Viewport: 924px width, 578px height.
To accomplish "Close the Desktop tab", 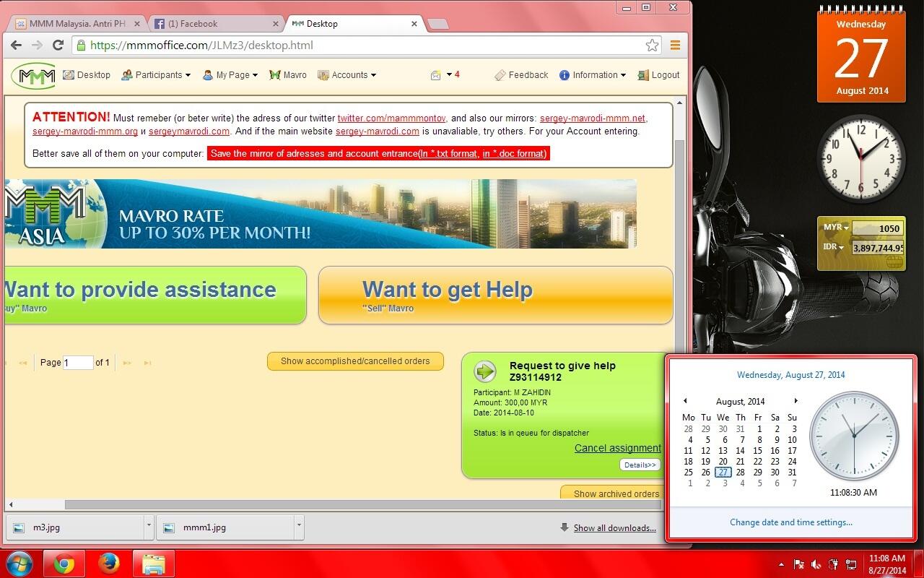I will click(414, 24).
